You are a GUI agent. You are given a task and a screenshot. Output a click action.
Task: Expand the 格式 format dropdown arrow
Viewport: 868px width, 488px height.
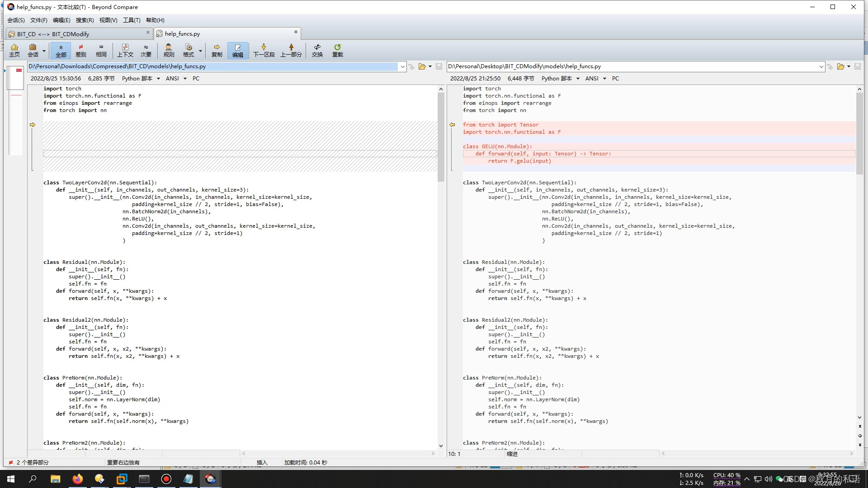coord(200,51)
